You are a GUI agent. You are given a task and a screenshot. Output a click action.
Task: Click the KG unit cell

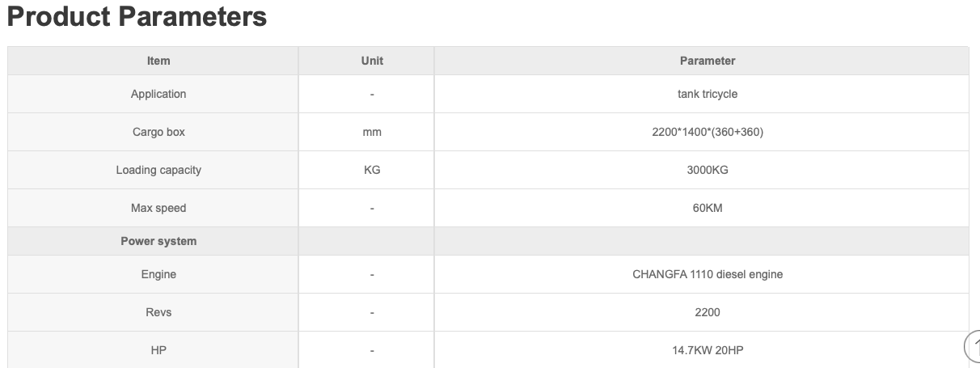coord(372,170)
